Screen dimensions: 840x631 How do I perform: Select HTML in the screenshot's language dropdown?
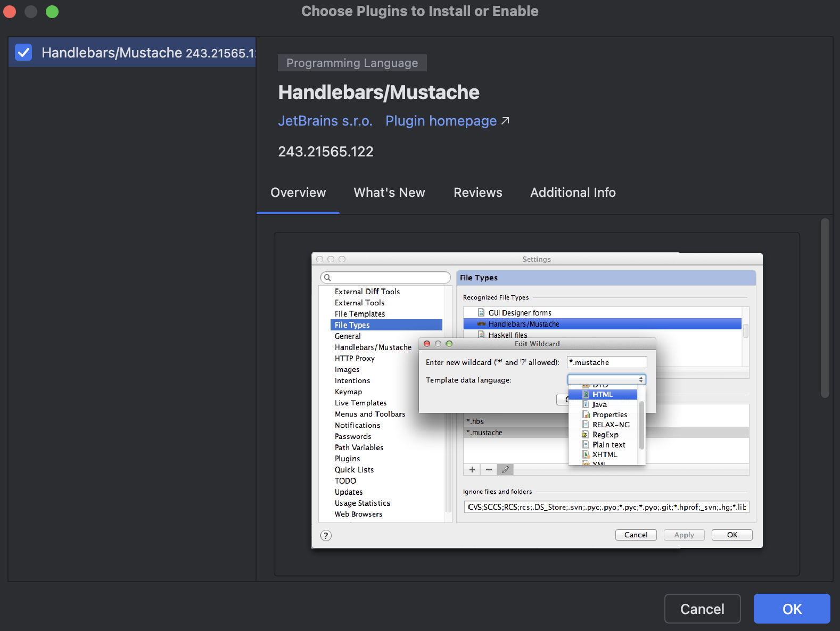click(x=603, y=394)
